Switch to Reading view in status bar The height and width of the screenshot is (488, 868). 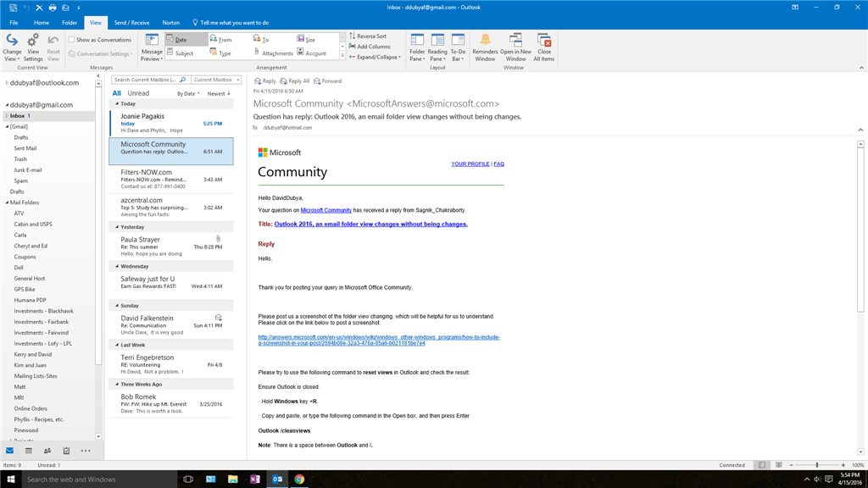click(779, 465)
